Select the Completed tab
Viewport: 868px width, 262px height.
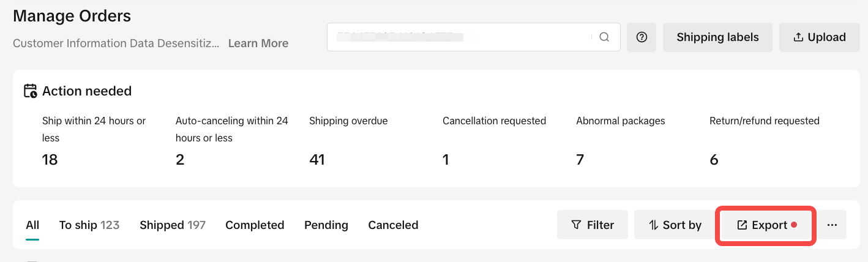255,225
